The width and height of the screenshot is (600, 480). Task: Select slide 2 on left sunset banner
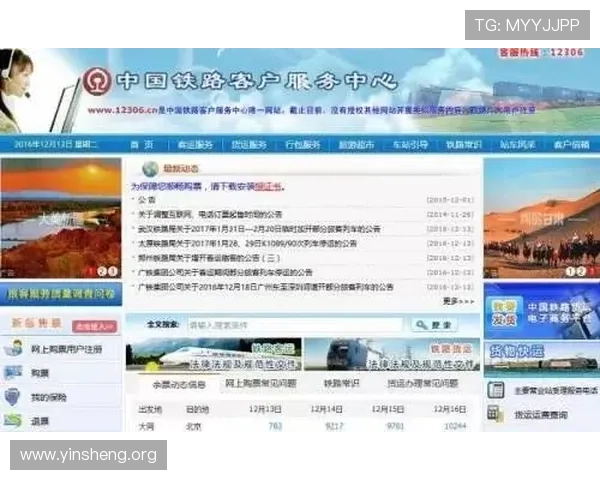click(102, 271)
